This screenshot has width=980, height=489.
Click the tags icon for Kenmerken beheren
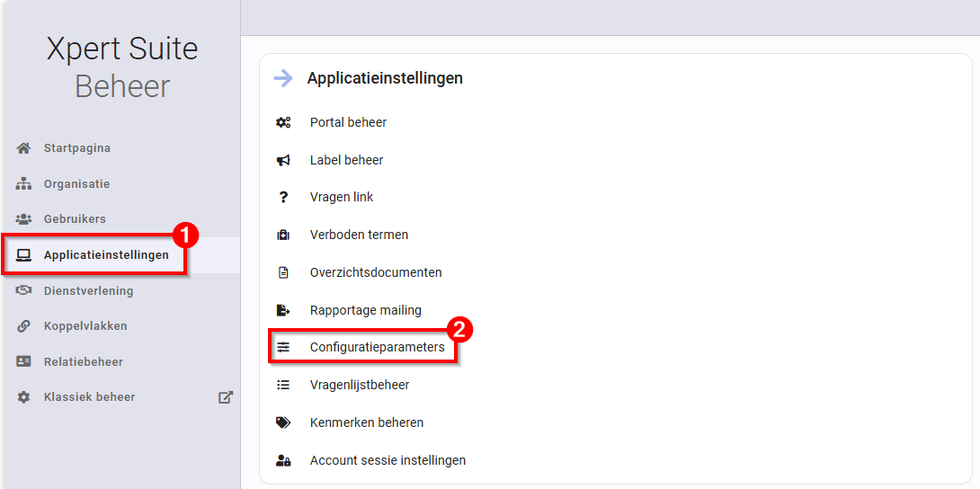pyautogui.click(x=283, y=422)
